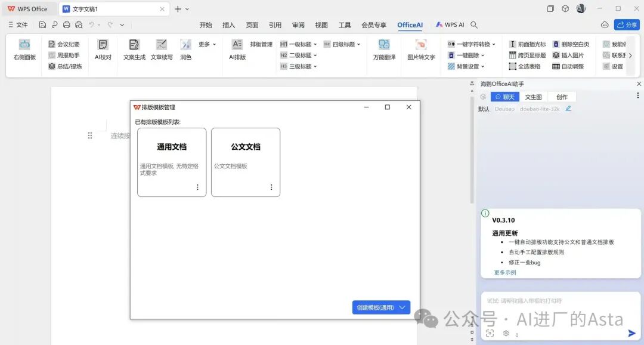The width and height of the screenshot is (644, 345).
Task: Open the 右侧面板 side panel tool
Action: pos(24,50)
